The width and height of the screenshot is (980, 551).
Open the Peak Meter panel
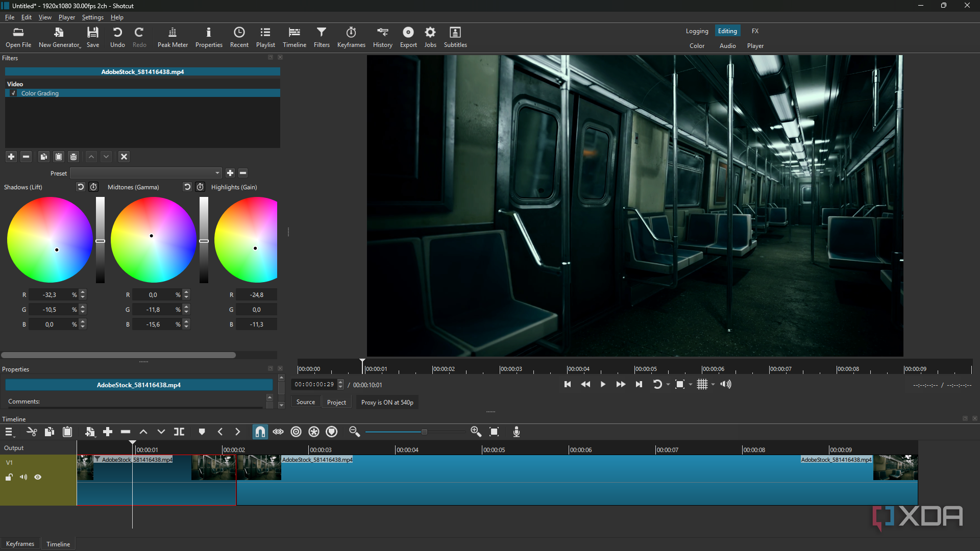point(173,37)
